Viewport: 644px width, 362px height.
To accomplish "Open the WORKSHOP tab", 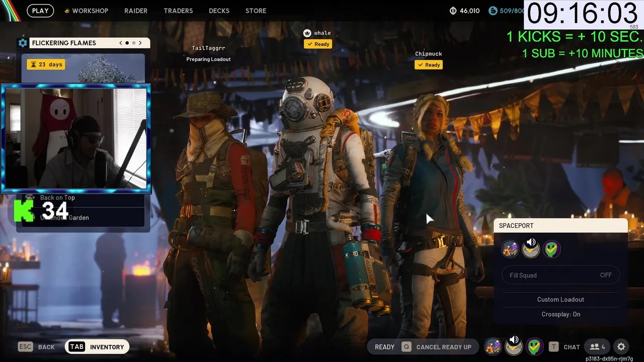I will (x=90, y=11).
